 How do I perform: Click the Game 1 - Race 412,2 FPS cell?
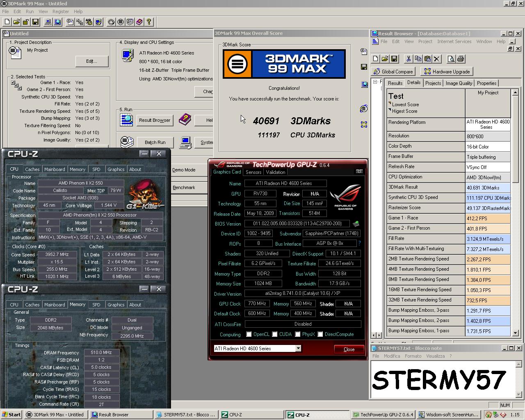[x=488, y=218]
